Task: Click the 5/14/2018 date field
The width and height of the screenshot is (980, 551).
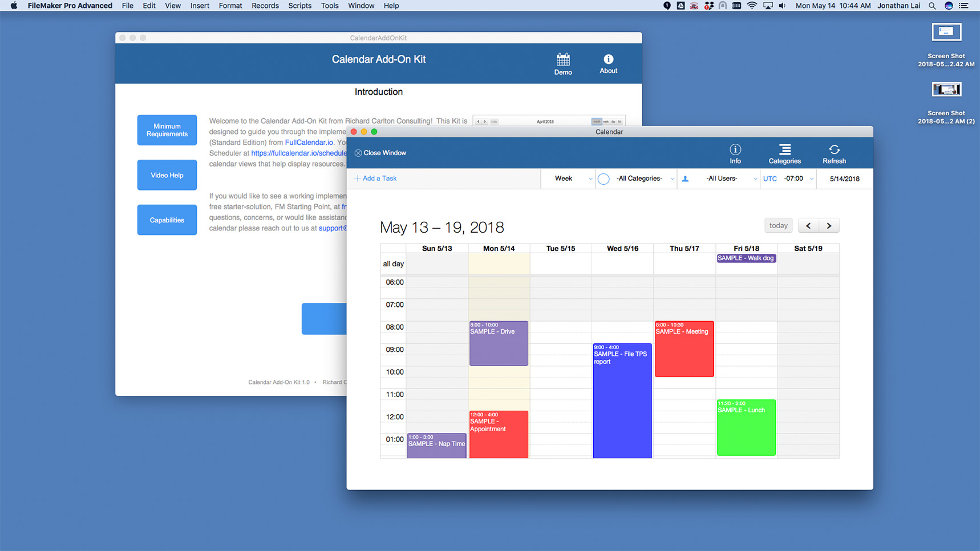Action: 844,179
